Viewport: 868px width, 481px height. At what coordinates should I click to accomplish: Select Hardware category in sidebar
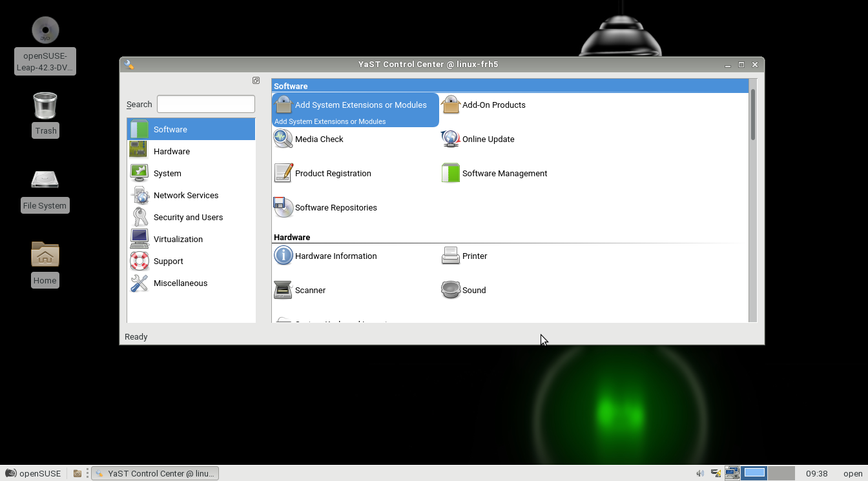click(x=171, y=151)
